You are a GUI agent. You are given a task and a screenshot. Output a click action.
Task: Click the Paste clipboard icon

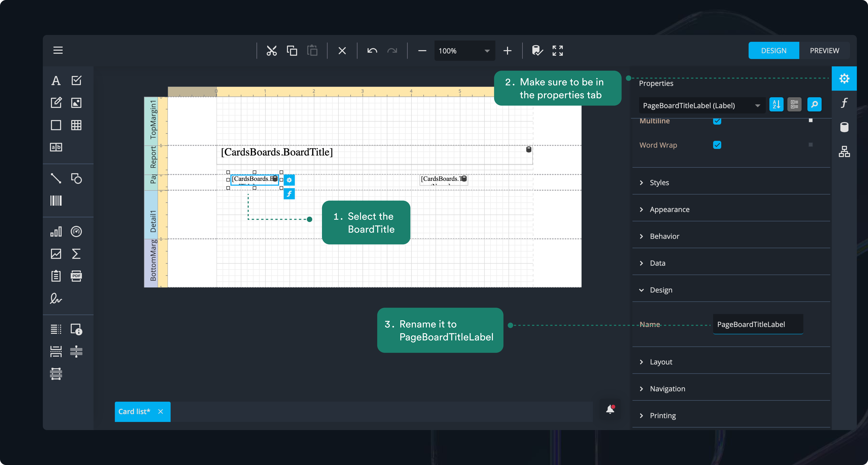(312, 51)
